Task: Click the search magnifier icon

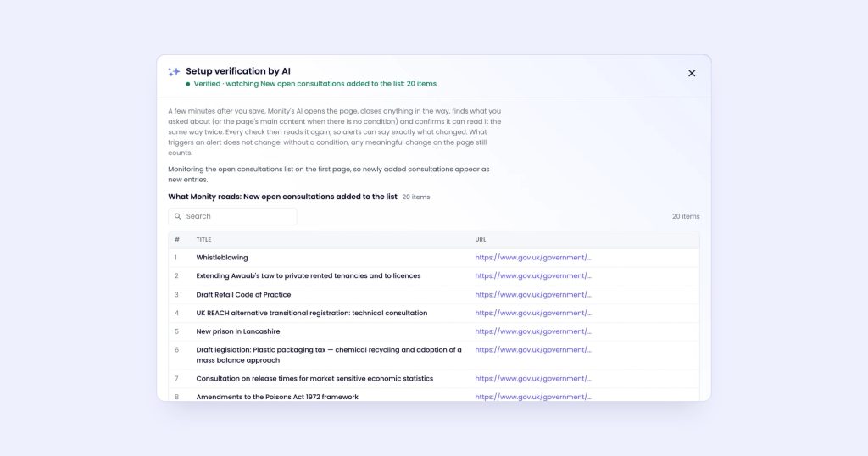Action: point(178,216)
